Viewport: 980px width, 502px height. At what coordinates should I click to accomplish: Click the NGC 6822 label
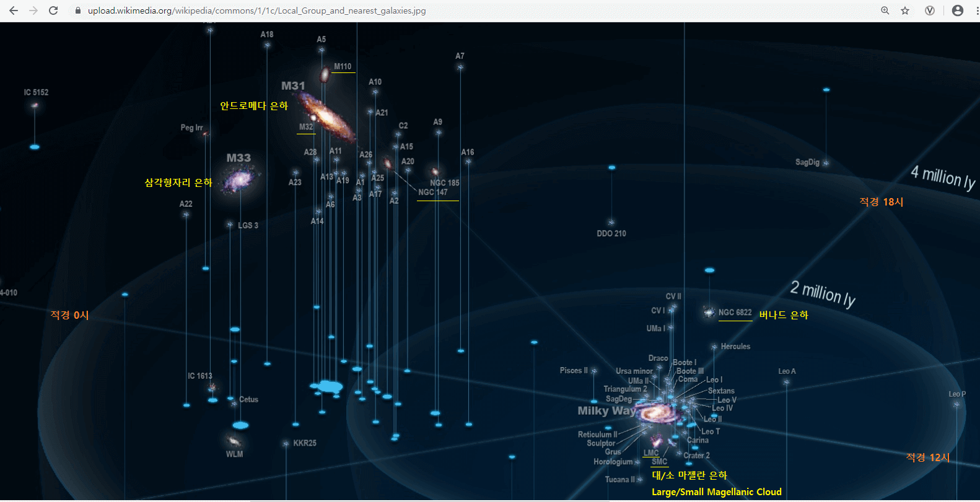(735, 313)
